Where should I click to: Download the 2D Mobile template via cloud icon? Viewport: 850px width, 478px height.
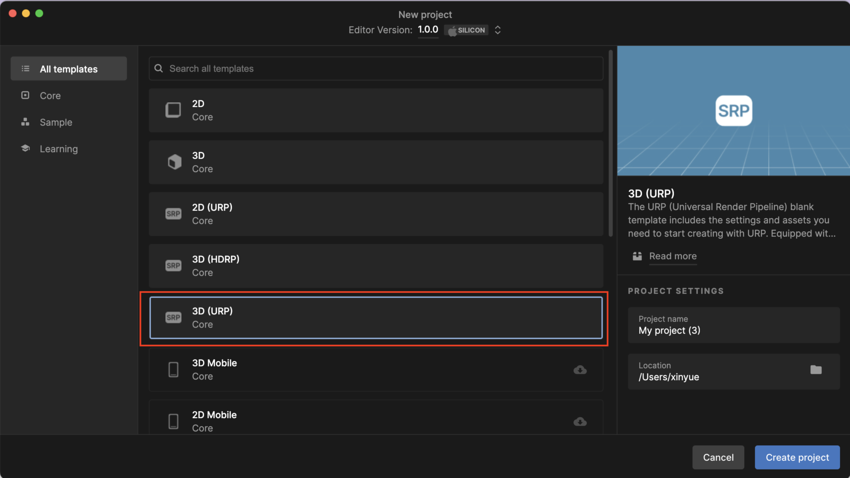pyautogui.click(x=580, y=422)
